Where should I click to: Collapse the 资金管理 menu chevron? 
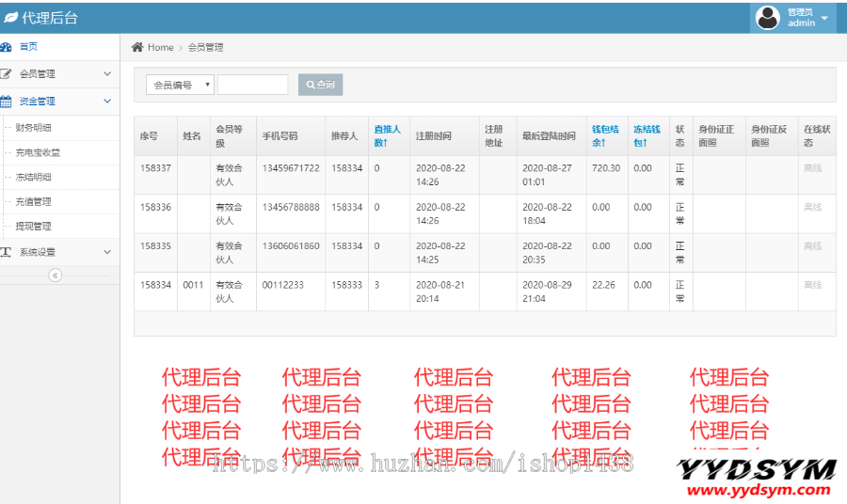(x=107, y=101)
